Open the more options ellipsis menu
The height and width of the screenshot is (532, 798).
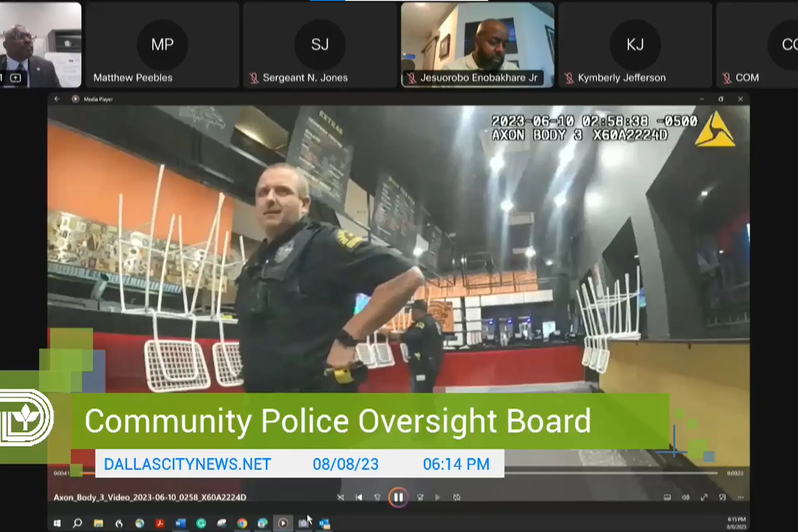point(741,497)
